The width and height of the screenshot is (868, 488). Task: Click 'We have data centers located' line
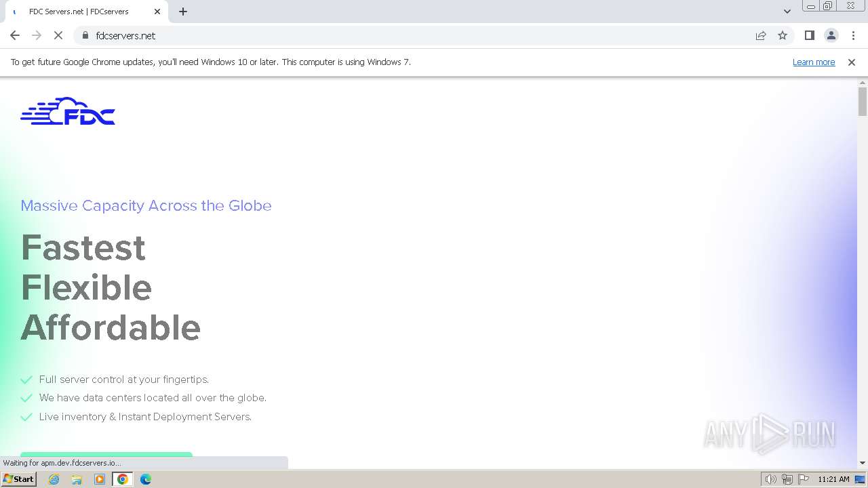click(x=153, y=398)
